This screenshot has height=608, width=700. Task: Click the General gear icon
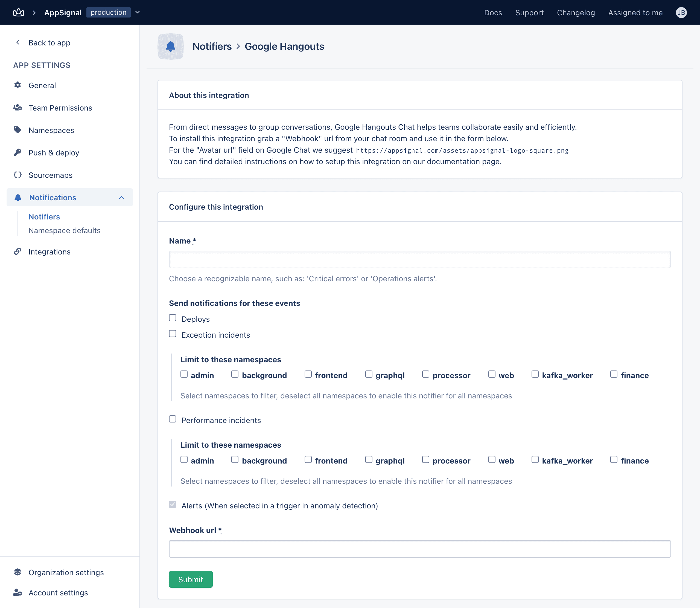pyautogui.click(x=17, y=85)
